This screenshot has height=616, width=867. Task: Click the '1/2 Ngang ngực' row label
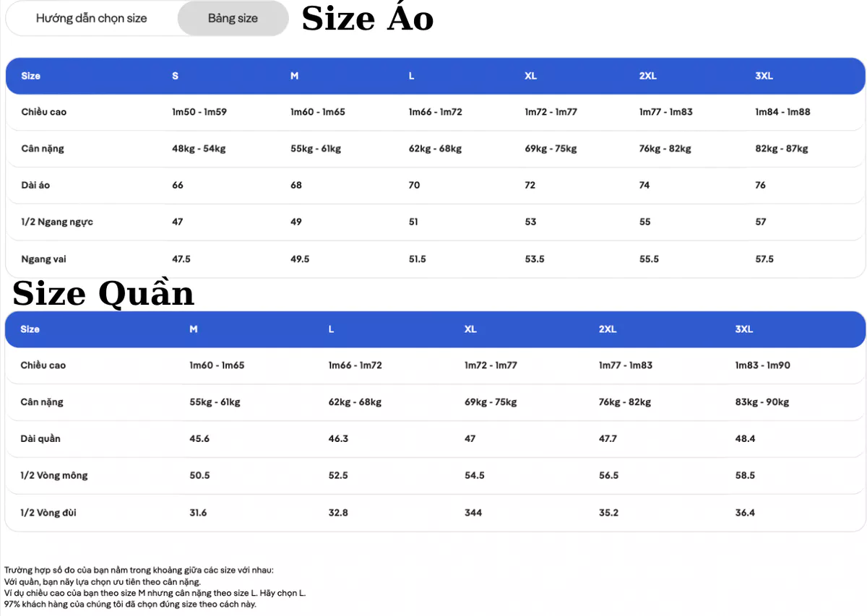tap(57, 222)
